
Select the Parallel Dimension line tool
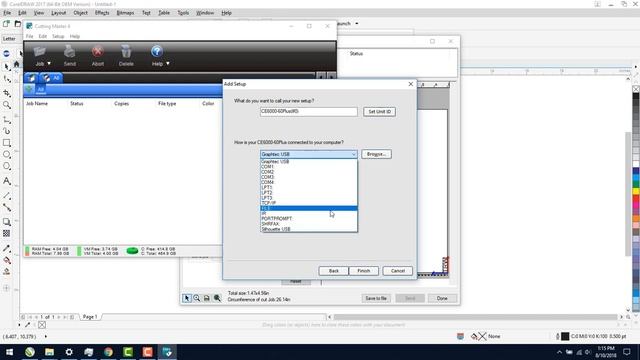pyautogui.click(x=7, y=196)
